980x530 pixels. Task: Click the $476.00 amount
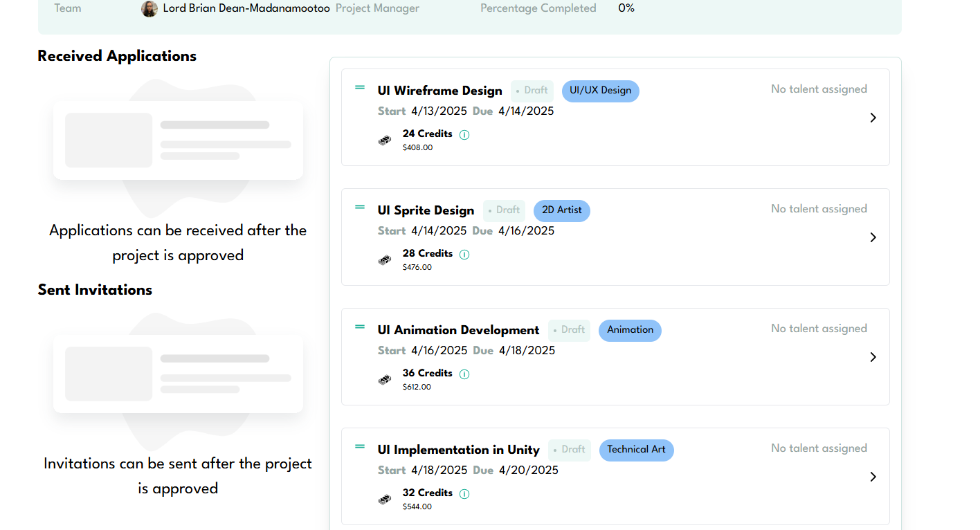click(x=417, y=267)
